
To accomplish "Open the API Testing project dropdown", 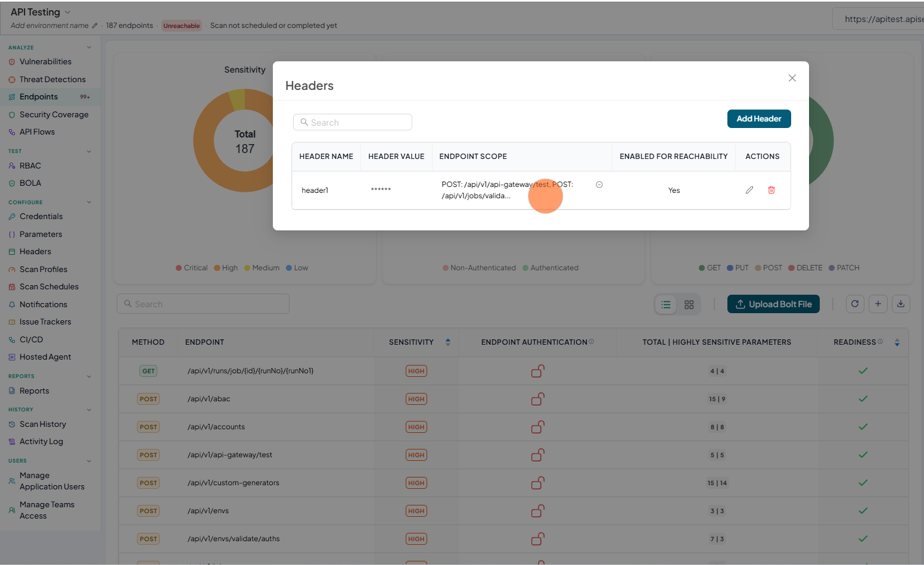I will [x=67, y=13].
